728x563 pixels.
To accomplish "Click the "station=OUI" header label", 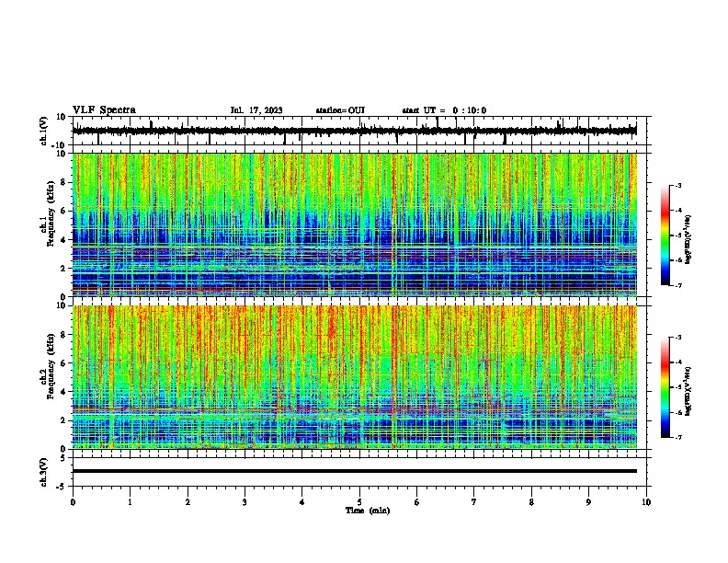I will 340,110.
